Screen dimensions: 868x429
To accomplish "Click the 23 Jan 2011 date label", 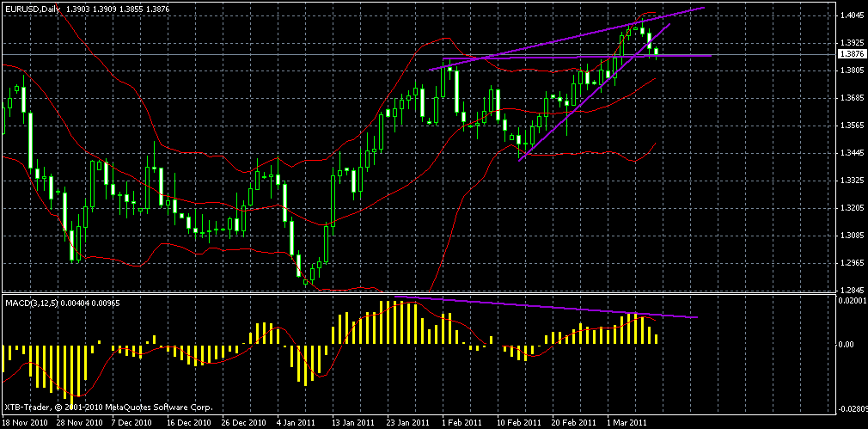I will click(x=409, y=423).
